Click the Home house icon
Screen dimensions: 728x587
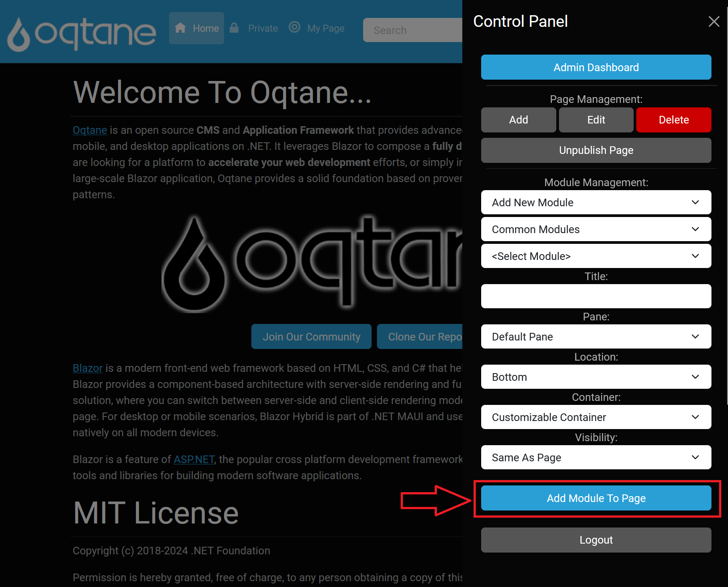(180, 28)
